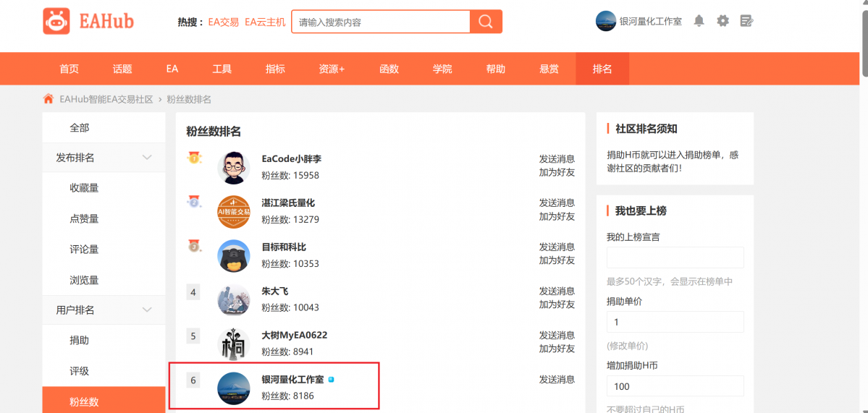Open 银河量化工作室 avatar in ranking list
Viewport: 868px width, 413px height.
[x=234, y=388]
